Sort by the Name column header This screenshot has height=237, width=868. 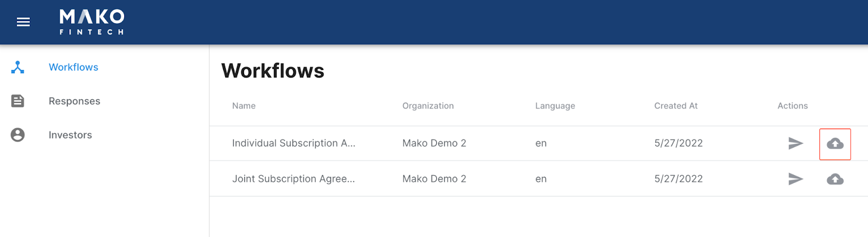click(x=244, y=106)
